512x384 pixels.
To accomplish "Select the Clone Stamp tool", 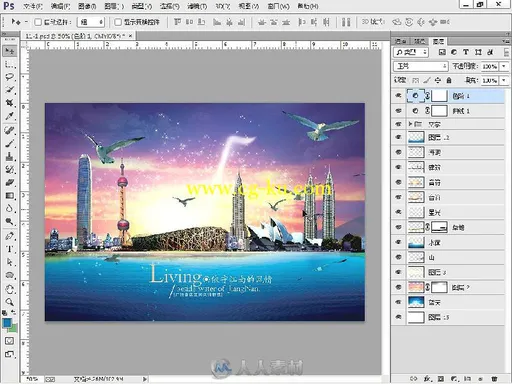I will (10, 156).
